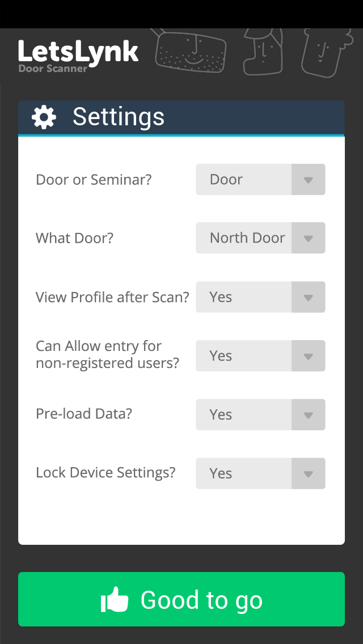
Task: Click the thumbs-up icon on the green button
Action: click(115, 600)
